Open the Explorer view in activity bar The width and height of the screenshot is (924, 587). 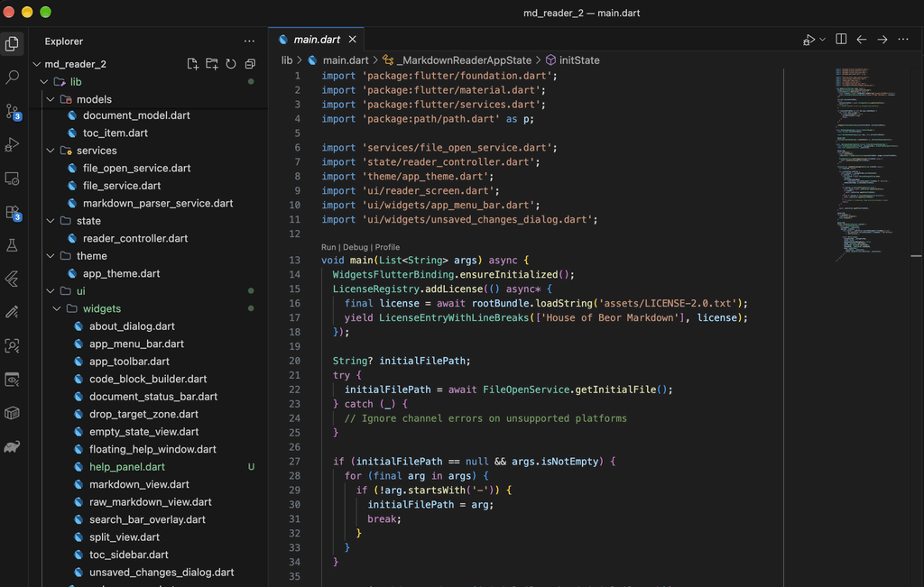[x=12, y=44]
